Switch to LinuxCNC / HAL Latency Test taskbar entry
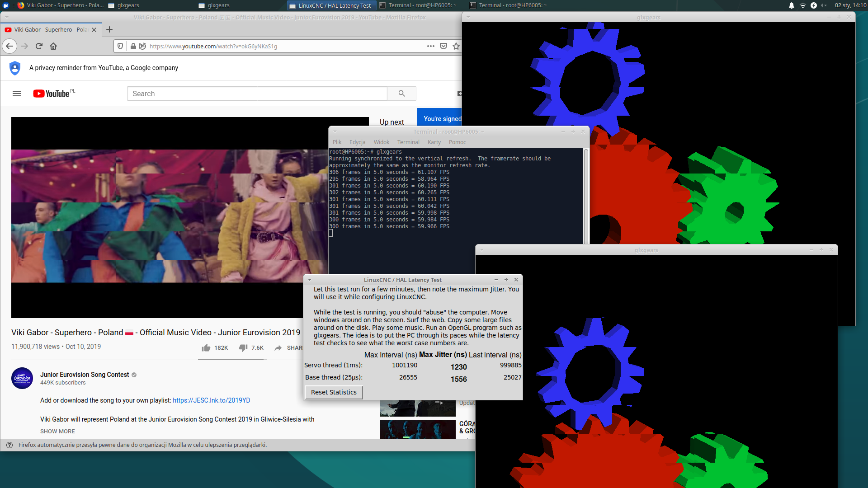The width and height of the screenshot is (868, 488). [x=331, y=5]
